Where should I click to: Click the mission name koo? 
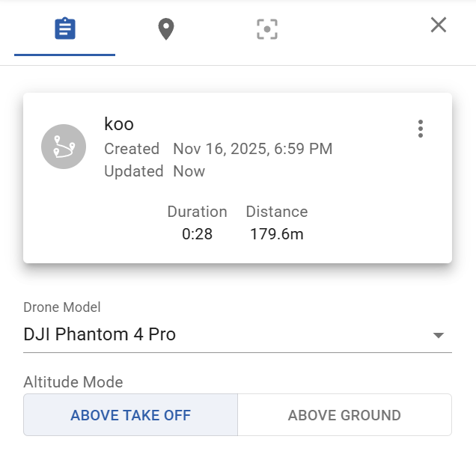click(x=119, y=124)
